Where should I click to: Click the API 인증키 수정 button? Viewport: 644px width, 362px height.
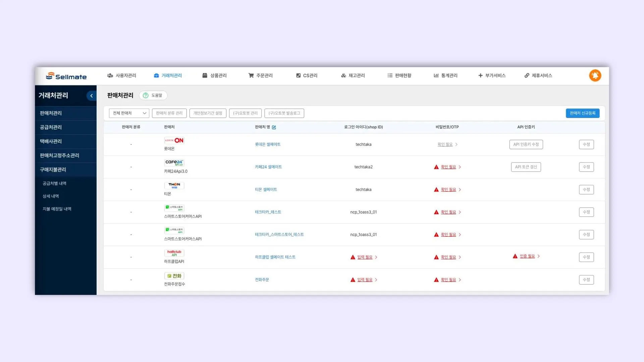pyautogui.click(x=526, y=144)
